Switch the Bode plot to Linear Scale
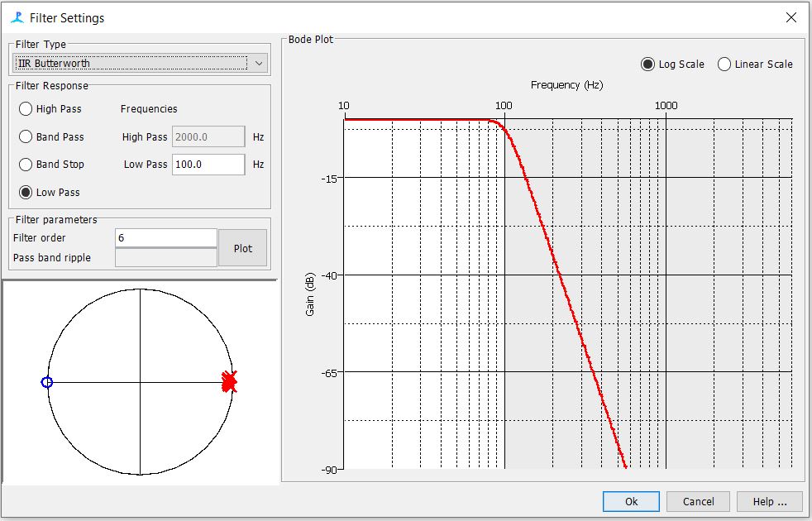Image resolution: width=812 pixels, height=521 pixels. point(724,65)
